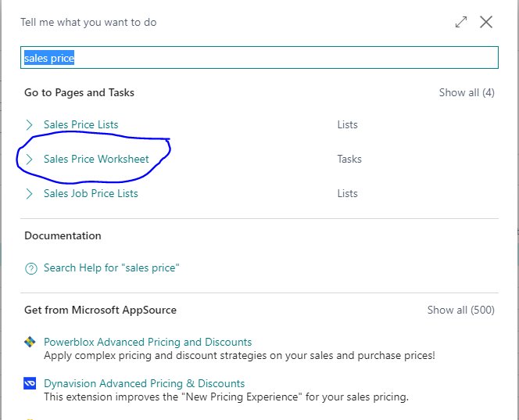This screenshot has height=420, width=519.
Task: Click the Powerblox diamond app icon
Action: pyautogui.click(x=30, y=342)
